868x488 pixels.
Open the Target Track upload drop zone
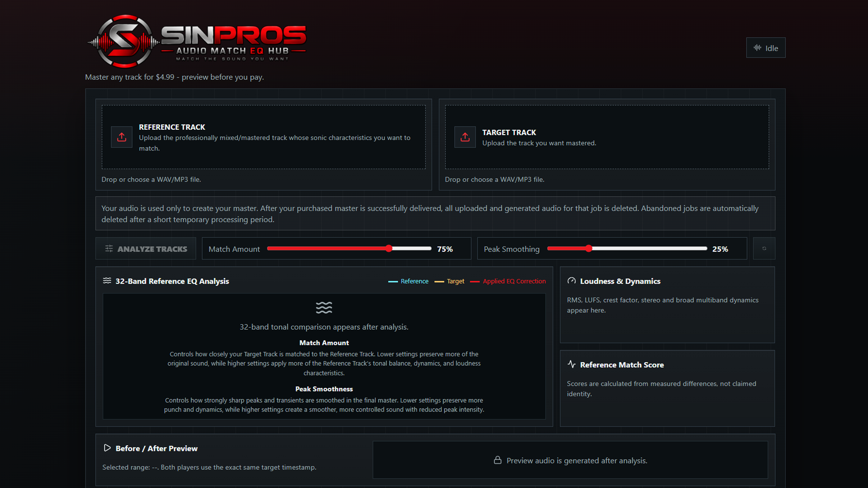tap(607, 137)
